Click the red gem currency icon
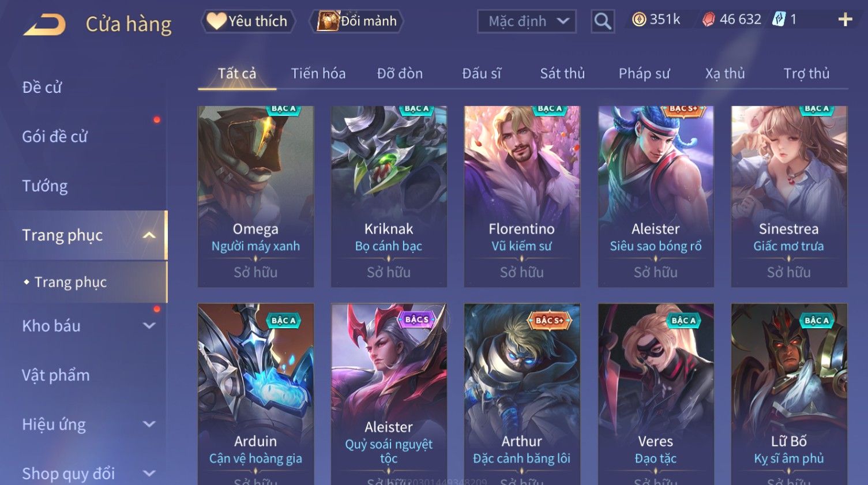868x485 pixels. point(709,20)
